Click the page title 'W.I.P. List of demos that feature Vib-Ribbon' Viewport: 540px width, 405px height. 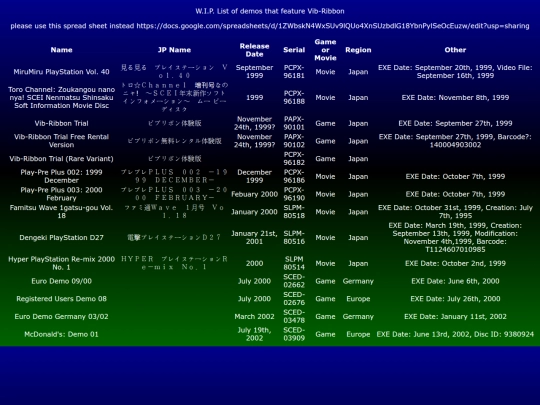(x=270, y=11)
